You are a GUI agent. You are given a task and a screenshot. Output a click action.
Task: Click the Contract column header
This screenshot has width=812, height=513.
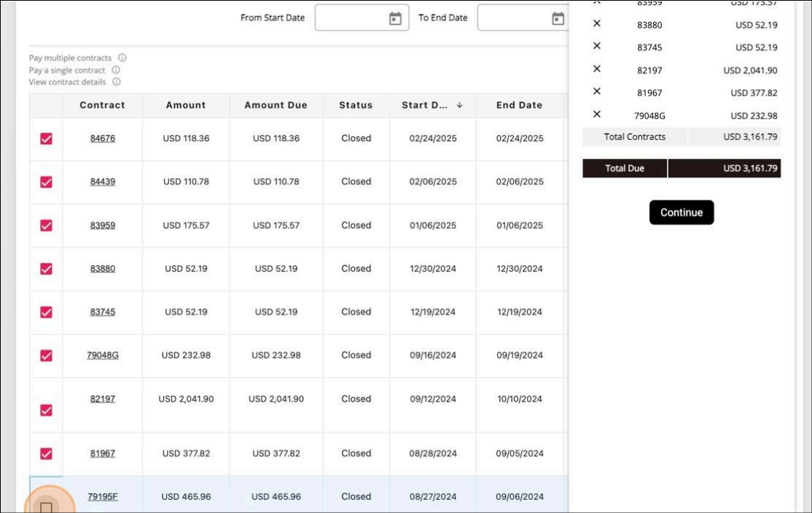(x=102, y=105)
